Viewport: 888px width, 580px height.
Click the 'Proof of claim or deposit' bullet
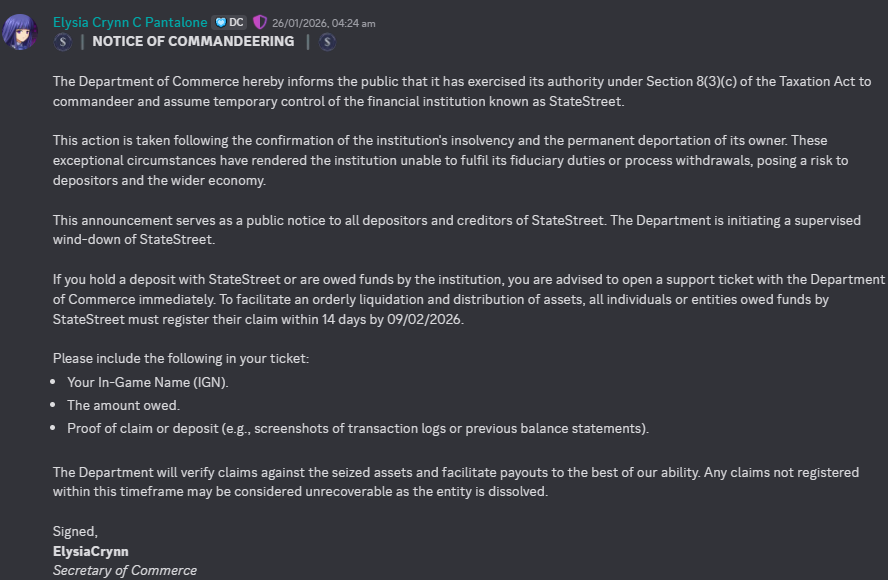(358, 428)
